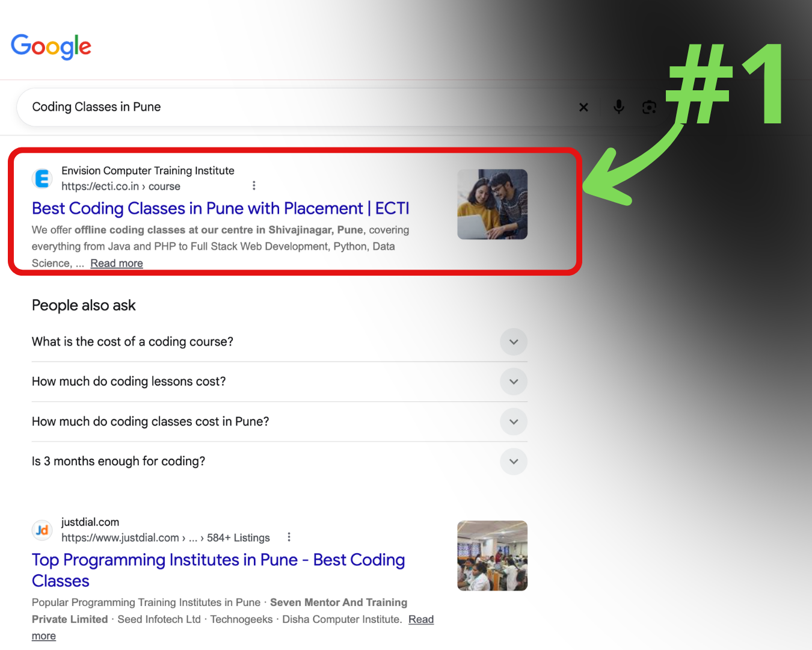This screenshot has height=650, width=812.
Task: Expand "What is the cost of a coding course?"
Action: tap(280, 342)
